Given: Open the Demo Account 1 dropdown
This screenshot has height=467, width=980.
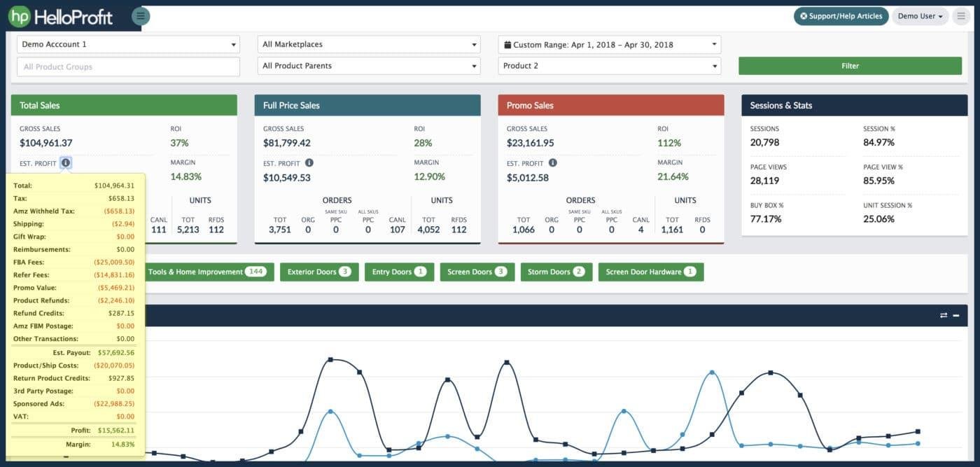Looking at the screenshot, I should pyautogui.click(x=128, y=45).
